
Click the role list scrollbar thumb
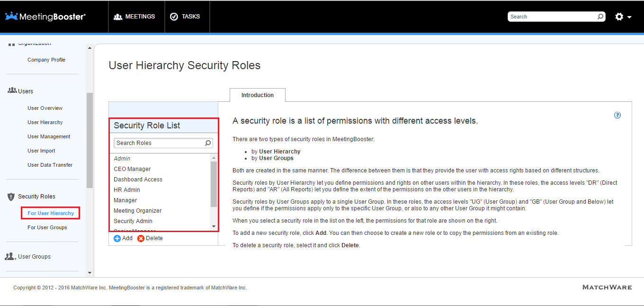click(214, 184)
